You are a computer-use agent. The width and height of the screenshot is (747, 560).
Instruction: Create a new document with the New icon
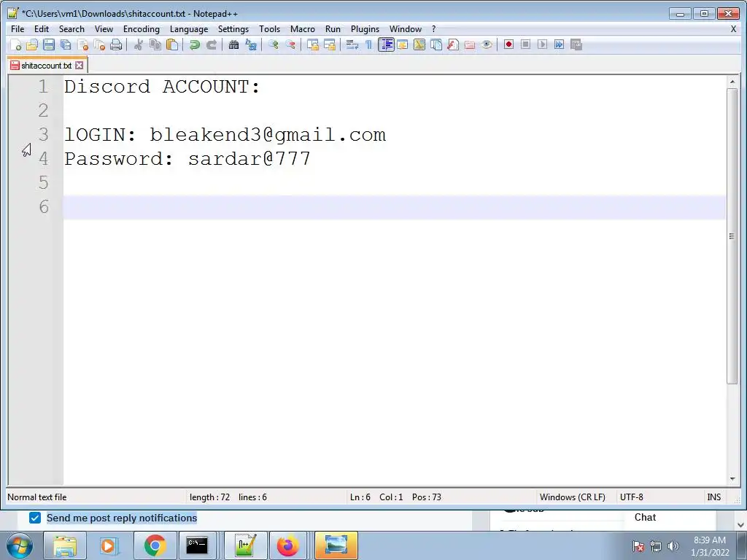pyautogui.click(x=16, y=44)
